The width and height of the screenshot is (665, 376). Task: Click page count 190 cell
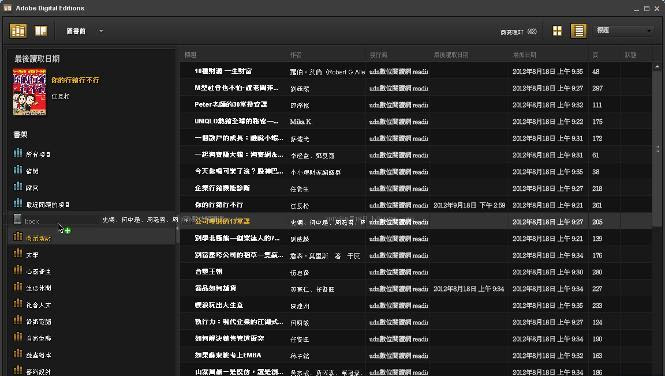(597, 339)
